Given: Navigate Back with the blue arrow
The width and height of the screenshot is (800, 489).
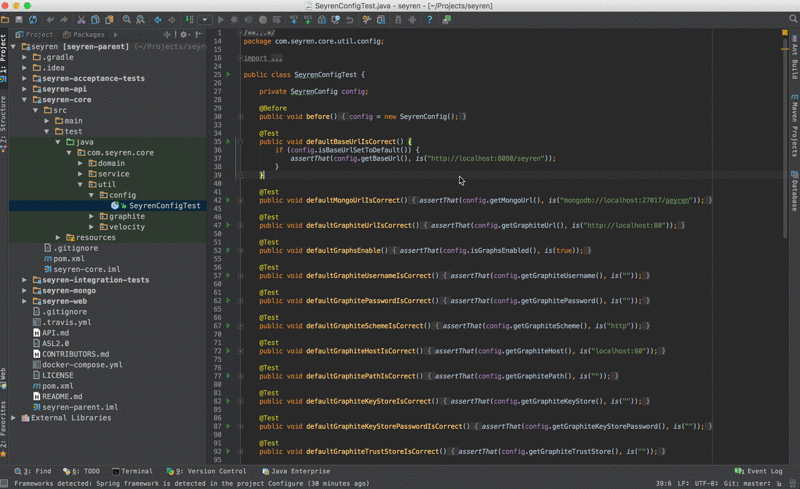Looking at the screenshot, I should [158, 20].
